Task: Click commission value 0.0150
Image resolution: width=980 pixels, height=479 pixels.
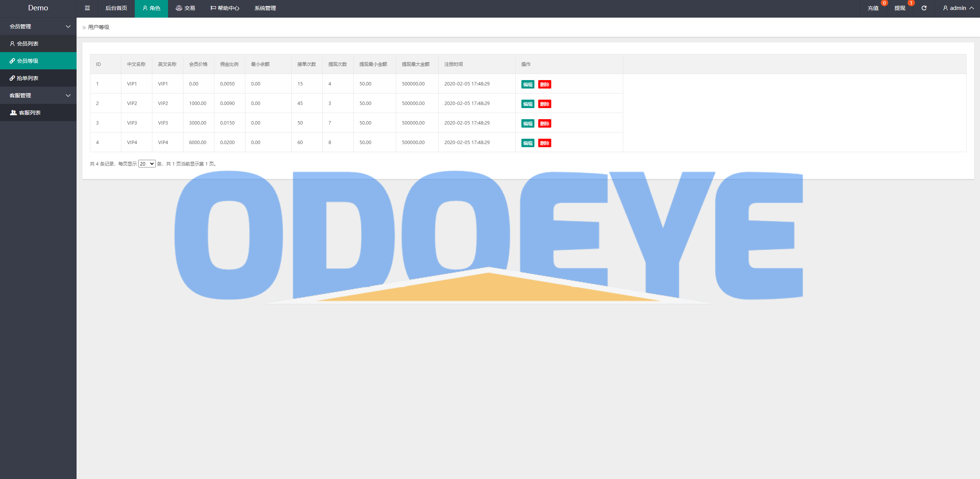Action: (227, 123)
